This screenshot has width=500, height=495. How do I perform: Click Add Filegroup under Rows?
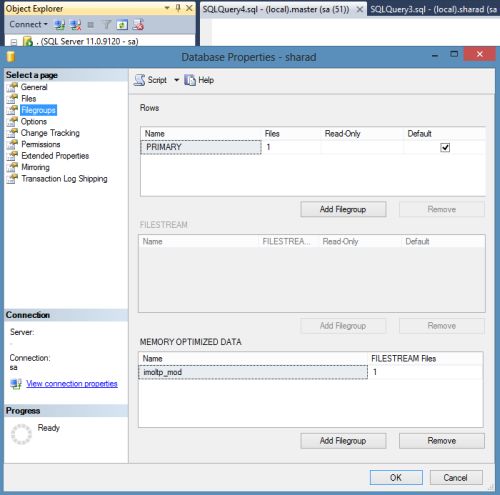[x=343, y=209]
